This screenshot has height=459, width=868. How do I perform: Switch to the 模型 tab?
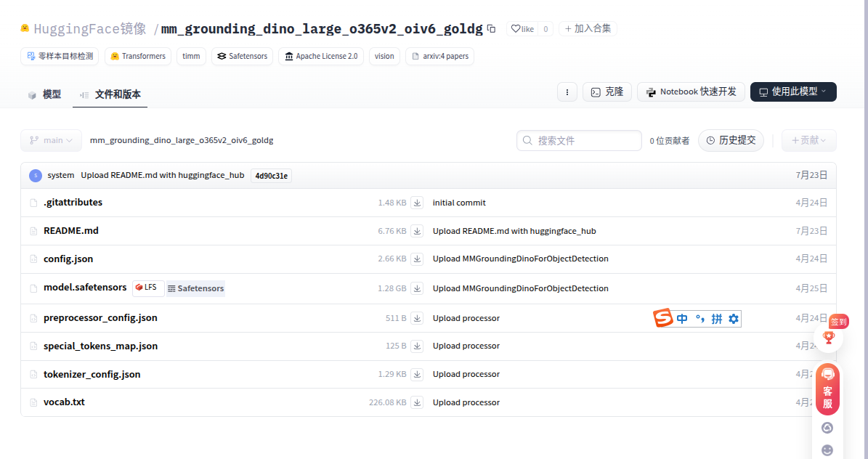[x=44, y=94]
